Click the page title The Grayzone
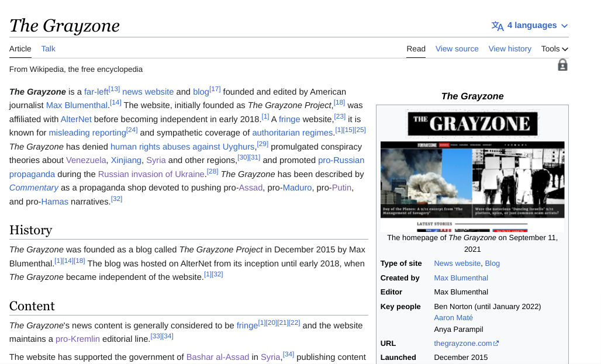 (x=64, y=26)
